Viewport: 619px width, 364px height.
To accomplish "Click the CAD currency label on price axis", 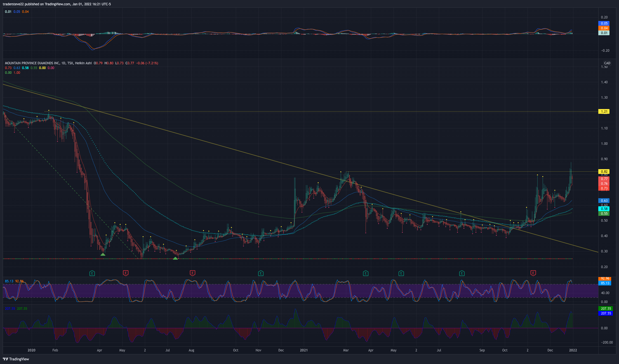I will [x=607, y=63].
